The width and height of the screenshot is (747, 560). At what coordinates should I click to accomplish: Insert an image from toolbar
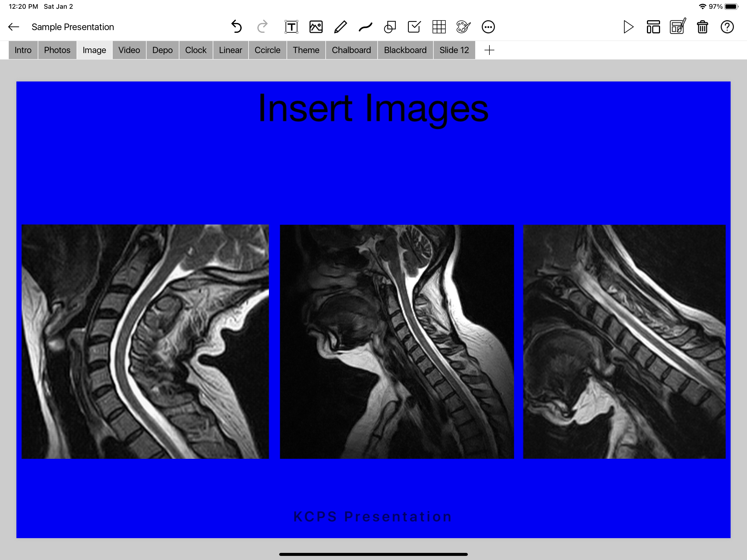pos(316,27)
